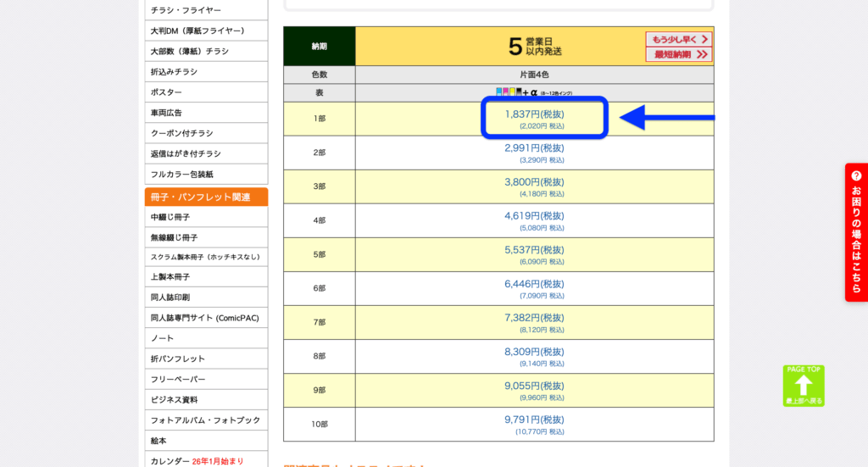Open ビジネス資料 in the sidebar

(206, 399)
